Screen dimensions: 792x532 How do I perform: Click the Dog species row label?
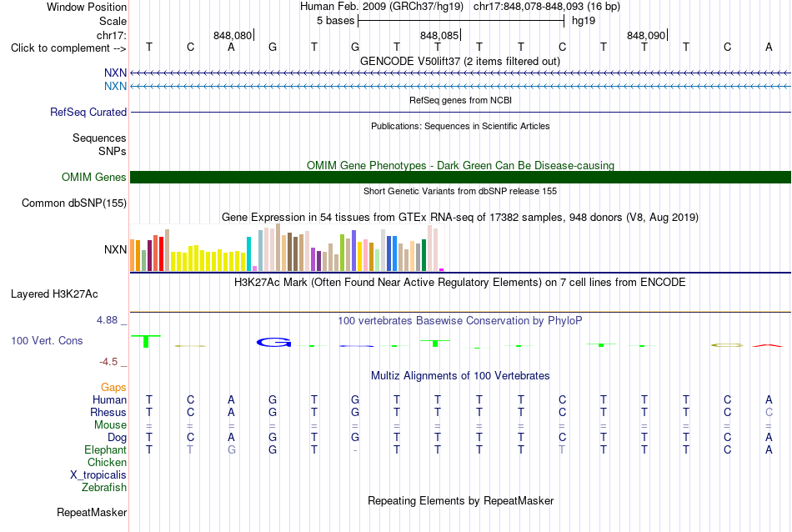pos(117,438)
